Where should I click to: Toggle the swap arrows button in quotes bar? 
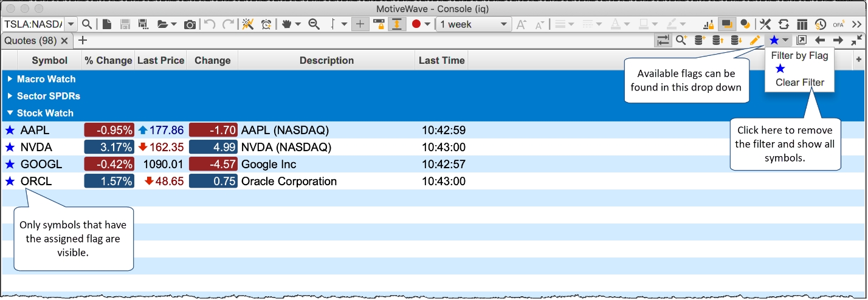[x=663, y=40]
